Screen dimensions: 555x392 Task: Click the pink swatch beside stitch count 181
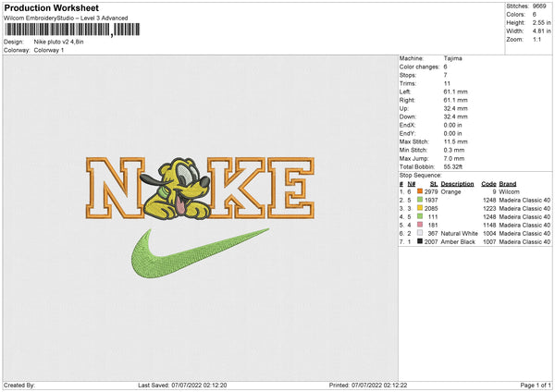point(420,225)
